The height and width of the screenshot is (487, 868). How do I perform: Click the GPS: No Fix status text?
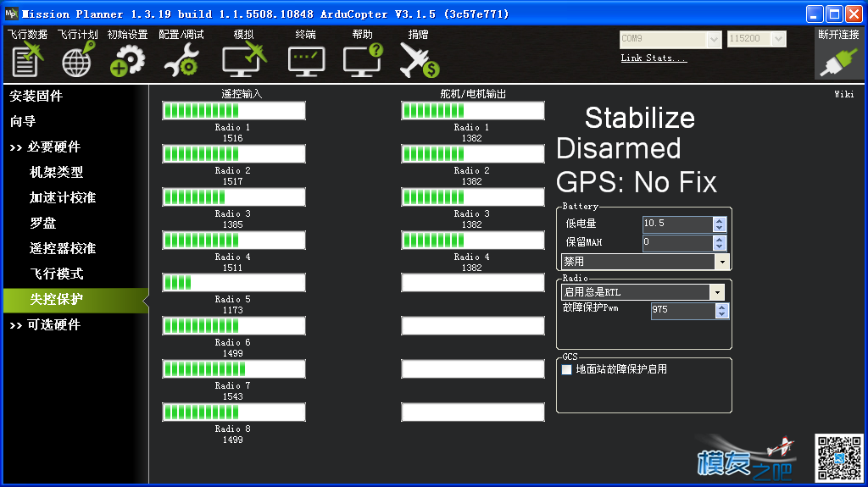coord(637,182)
